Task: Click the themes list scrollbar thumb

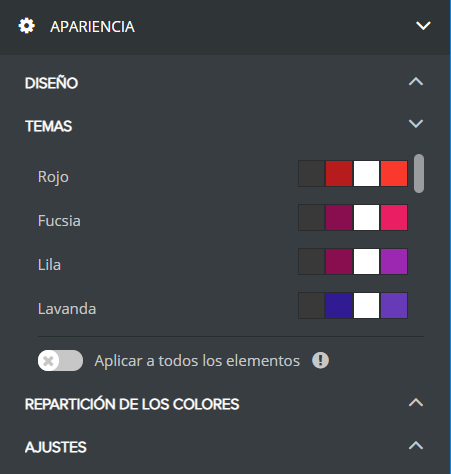Action: click(419, 173)
